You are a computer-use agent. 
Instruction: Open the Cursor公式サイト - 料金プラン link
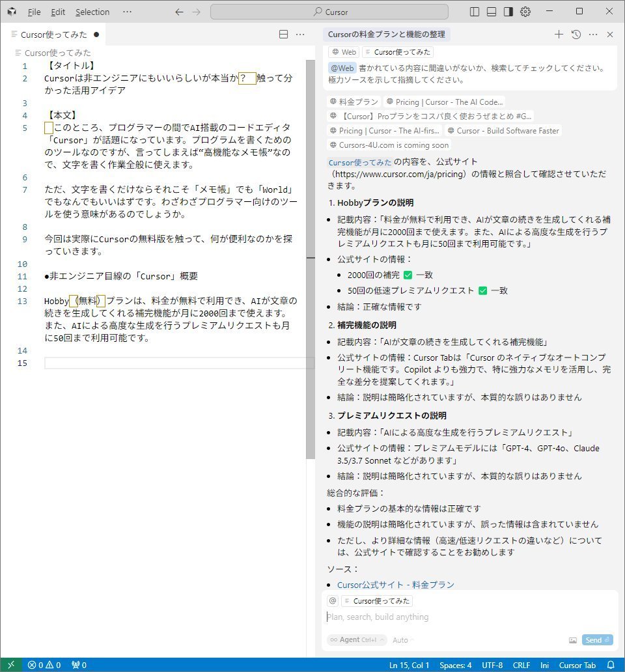395,585
